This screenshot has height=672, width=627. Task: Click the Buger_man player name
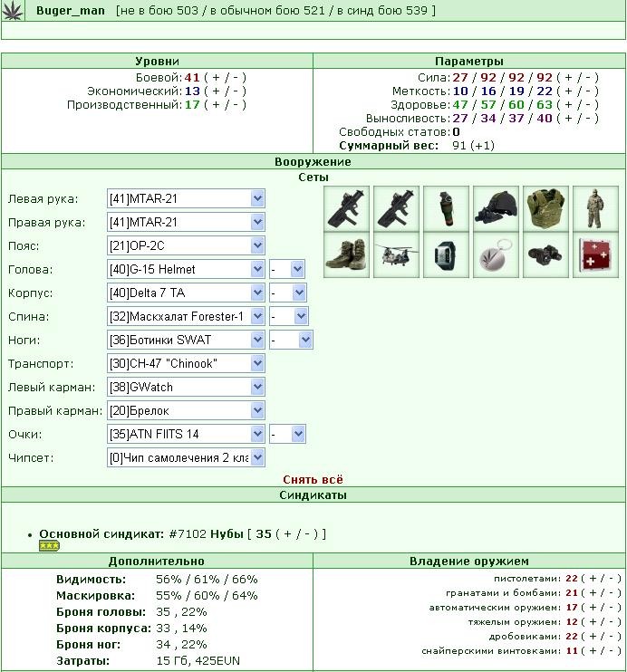pyautogui.click(x=71, y=11)
